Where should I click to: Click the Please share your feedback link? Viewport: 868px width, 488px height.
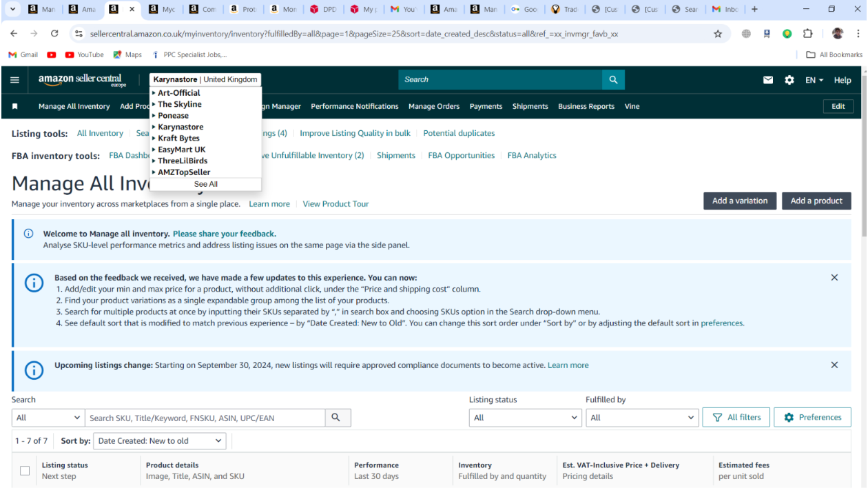click(x=225, y=234)
